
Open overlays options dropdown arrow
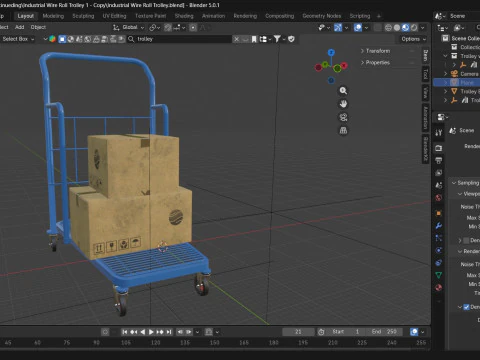pos(366,28)
